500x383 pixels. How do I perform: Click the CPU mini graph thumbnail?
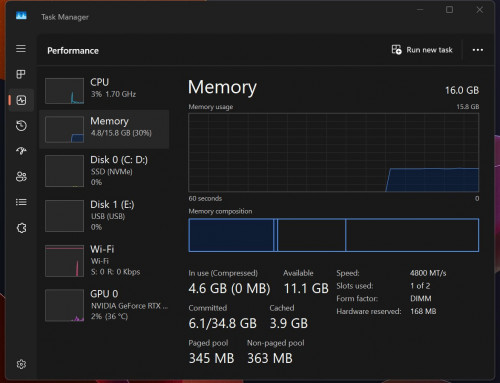64,91
